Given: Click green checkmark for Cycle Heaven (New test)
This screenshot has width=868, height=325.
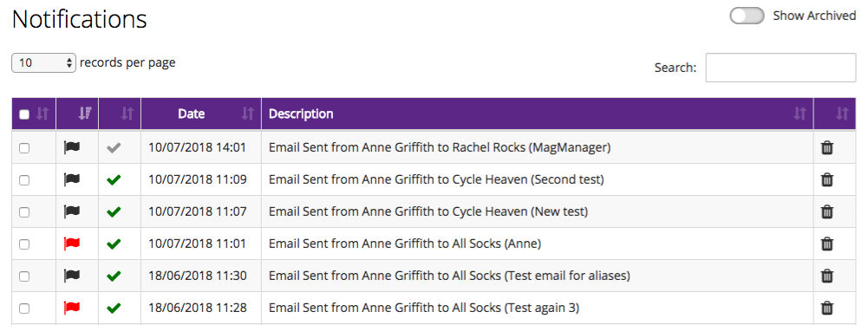Looking at the screenshot, I should tap(114, 211).
